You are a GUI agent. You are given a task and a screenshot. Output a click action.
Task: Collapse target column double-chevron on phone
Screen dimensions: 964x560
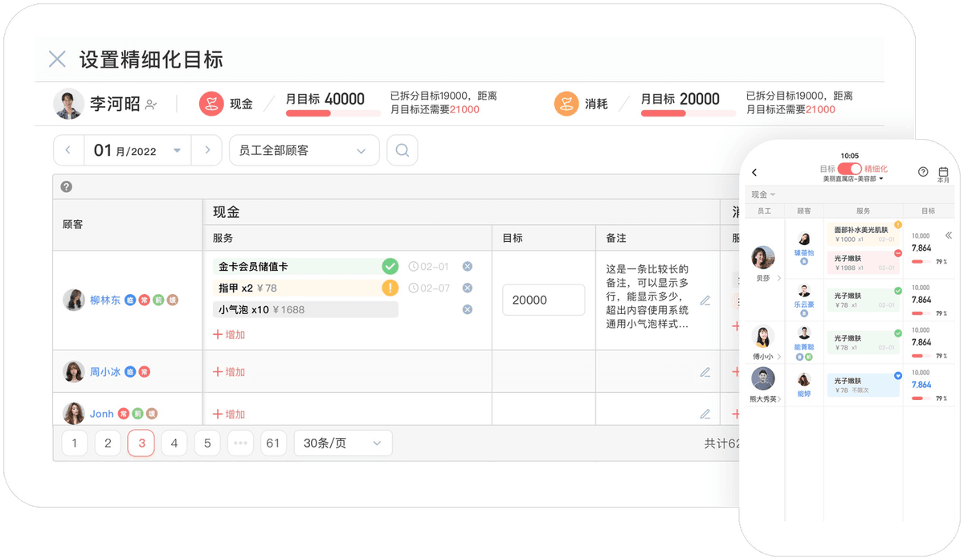click(x=948, y=235)
